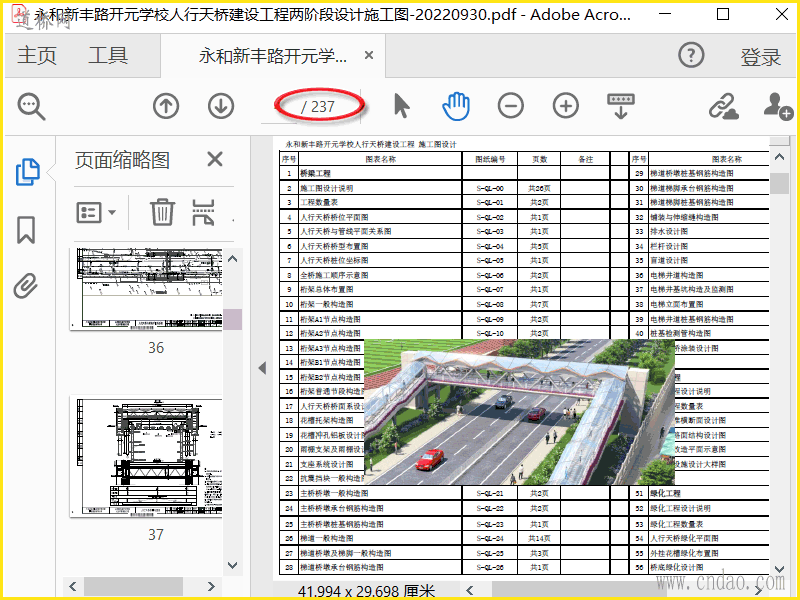Click the 登录 sign-in button

(x=761, y=57)
